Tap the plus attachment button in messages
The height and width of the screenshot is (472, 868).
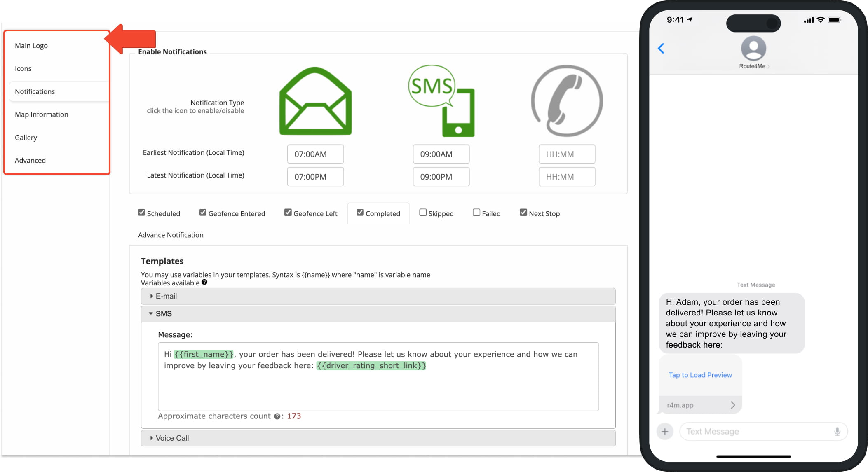[664, 432]
